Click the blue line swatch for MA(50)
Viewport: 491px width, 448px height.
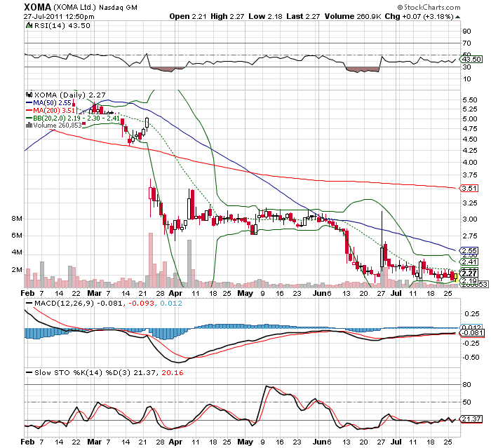pyautogui.click(x=29, y=102)
